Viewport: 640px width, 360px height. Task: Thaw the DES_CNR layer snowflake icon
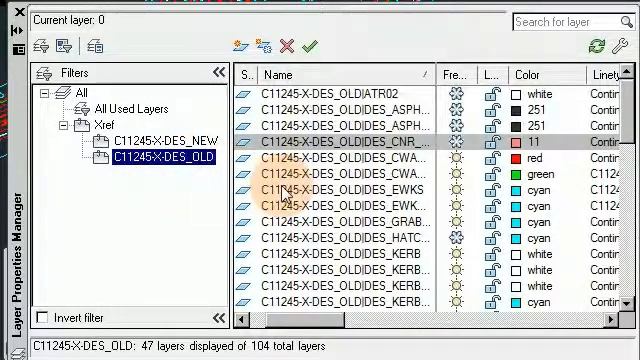(x=456, y=142)
